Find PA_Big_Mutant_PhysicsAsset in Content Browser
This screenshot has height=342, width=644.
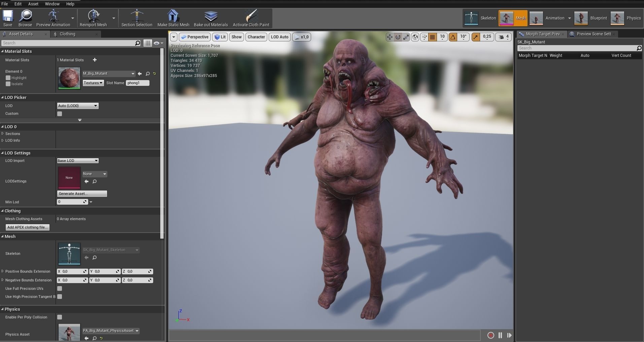coord(95,338)
